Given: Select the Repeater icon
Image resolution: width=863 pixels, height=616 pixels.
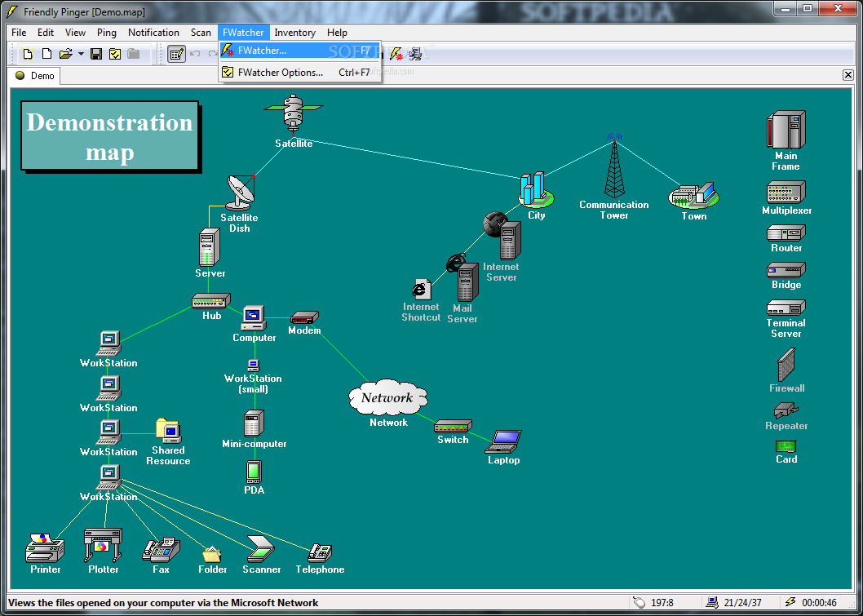Looking at the screenshot, I should 786,410.
